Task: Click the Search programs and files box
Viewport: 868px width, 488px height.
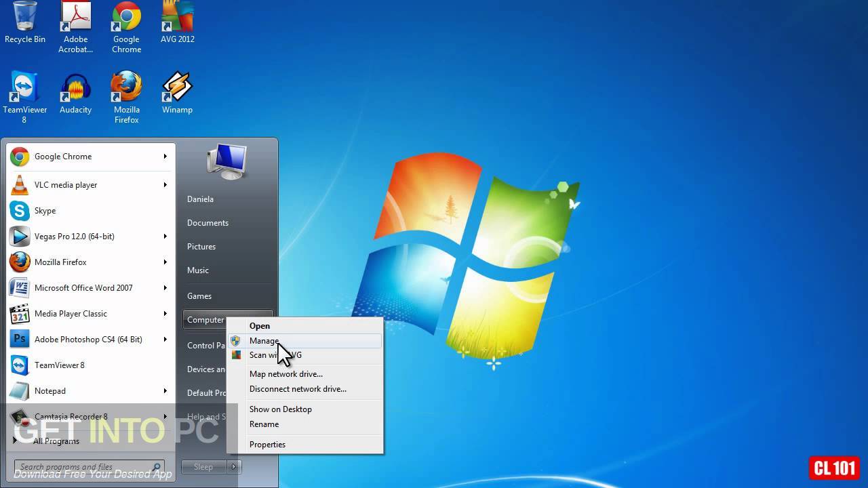Action: [x=90, y=467]
